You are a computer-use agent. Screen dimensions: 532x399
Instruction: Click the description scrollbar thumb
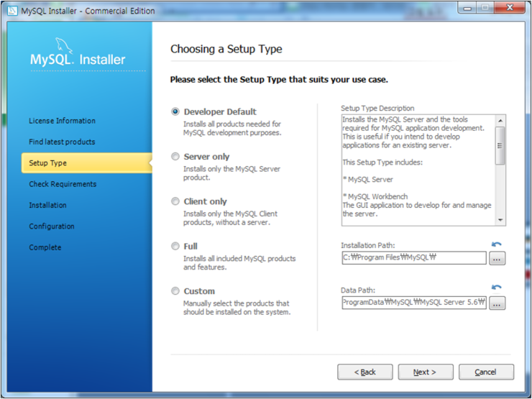pyautogui.click(x=500, y=145)
